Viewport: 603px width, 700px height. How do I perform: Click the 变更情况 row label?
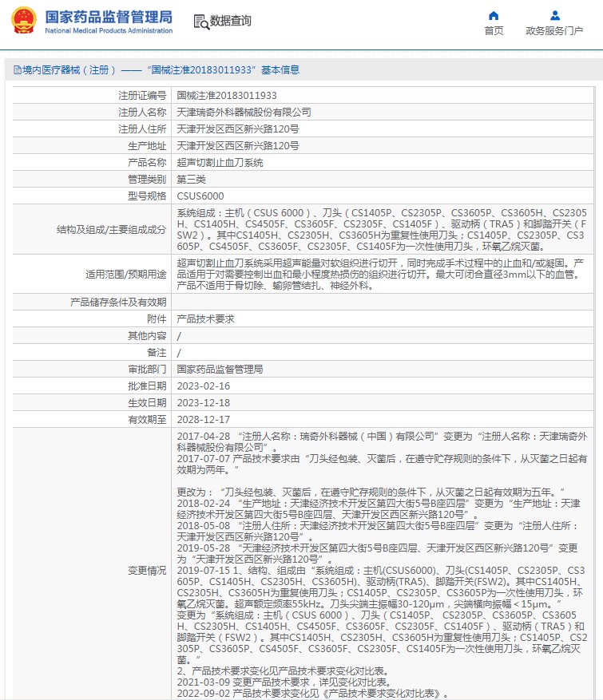click(147, 571)
